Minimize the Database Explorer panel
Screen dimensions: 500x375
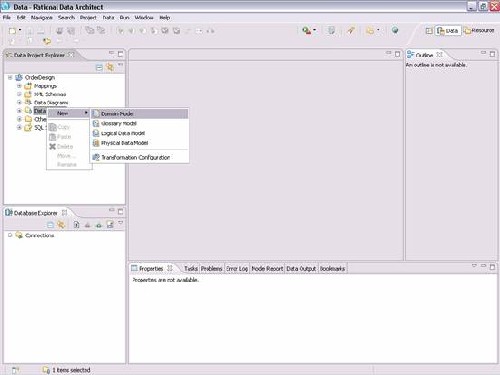tap(111, 210)
